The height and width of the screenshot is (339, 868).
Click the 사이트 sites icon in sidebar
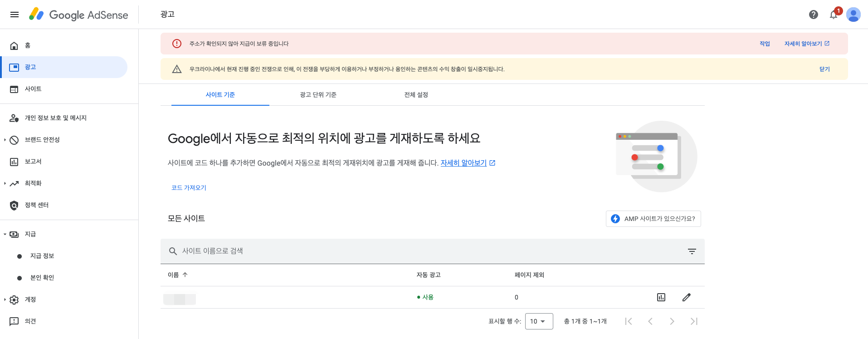(14, 89)
